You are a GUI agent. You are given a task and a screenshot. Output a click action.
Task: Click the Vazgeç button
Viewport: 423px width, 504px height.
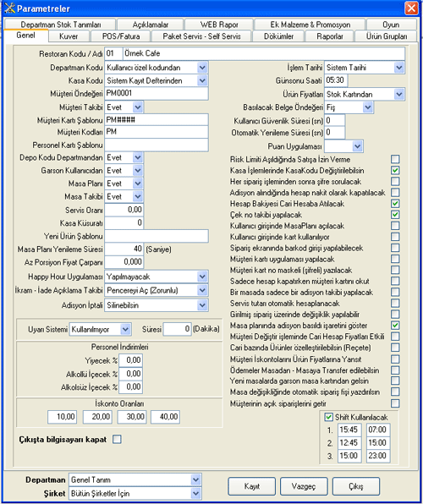304,486
